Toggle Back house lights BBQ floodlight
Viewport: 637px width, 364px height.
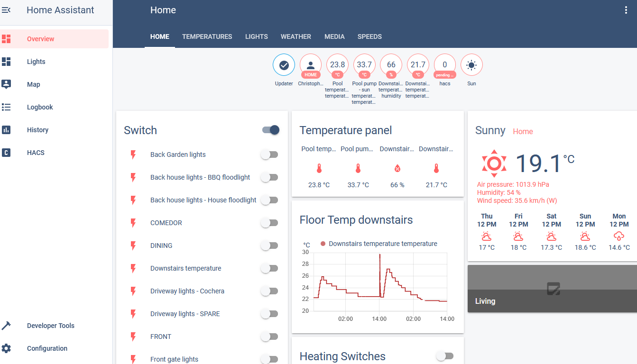point(269,177)
